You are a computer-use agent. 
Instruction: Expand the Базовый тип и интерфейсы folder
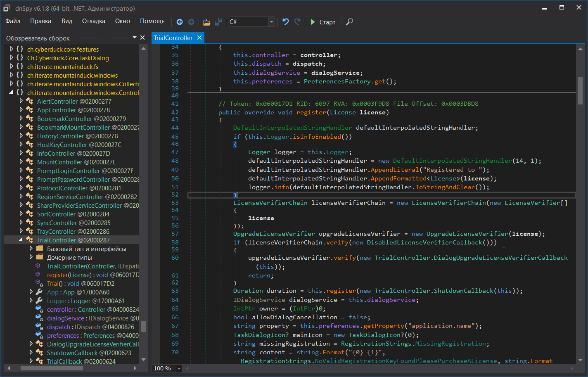coord(31,249)
